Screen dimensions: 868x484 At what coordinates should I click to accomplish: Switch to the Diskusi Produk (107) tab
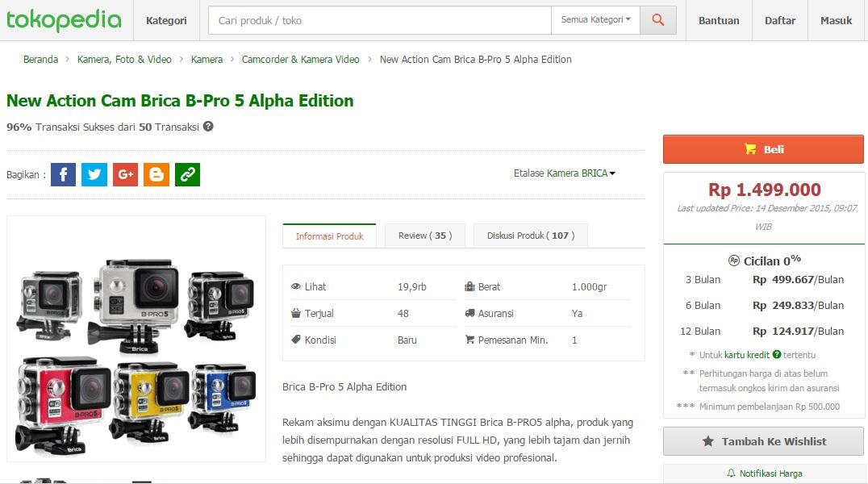point(530,236)
